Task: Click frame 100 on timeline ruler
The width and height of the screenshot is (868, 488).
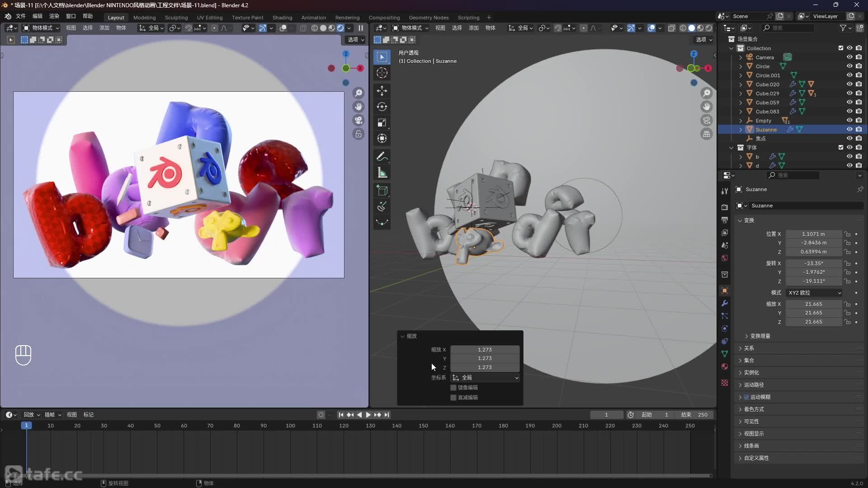Action: point(290,426)
